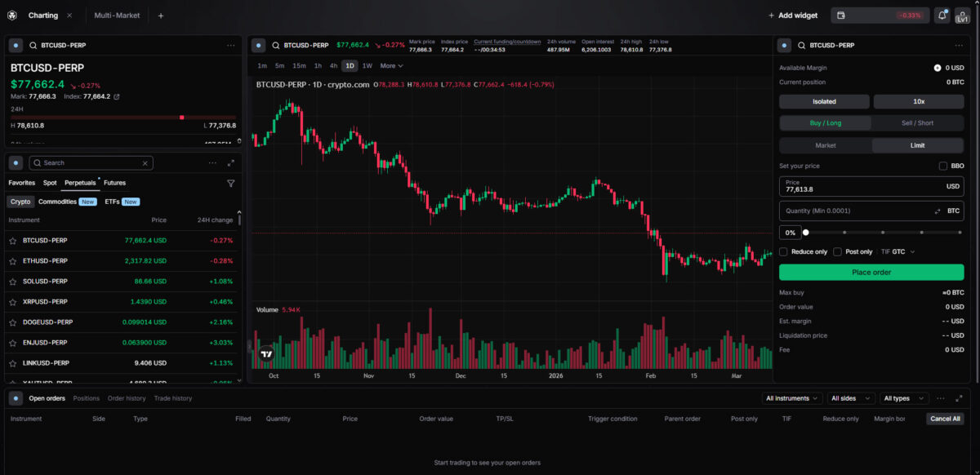Open chart widget BTCUSD-PERP symbol selector
Screen dimensions: 980x475
pos(301,45)
